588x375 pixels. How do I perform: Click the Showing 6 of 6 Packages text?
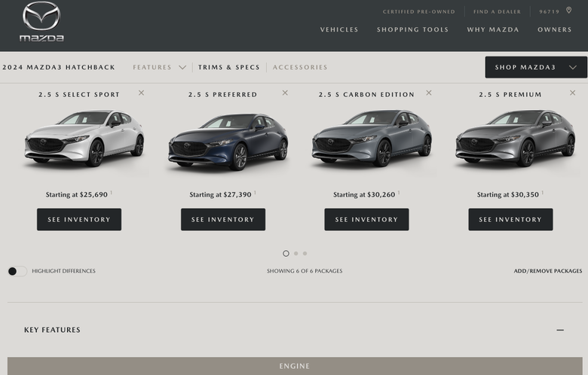click(x=305, y=271)
